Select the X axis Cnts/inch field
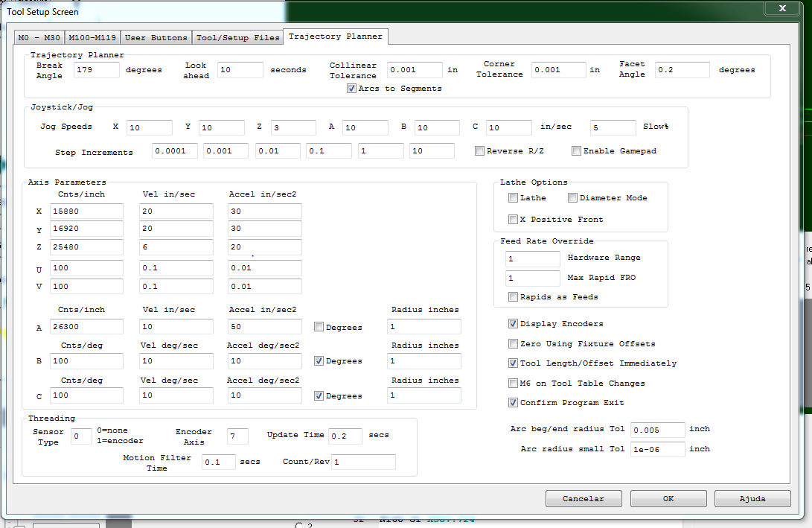812x528 pixels. tap(87, 211)
